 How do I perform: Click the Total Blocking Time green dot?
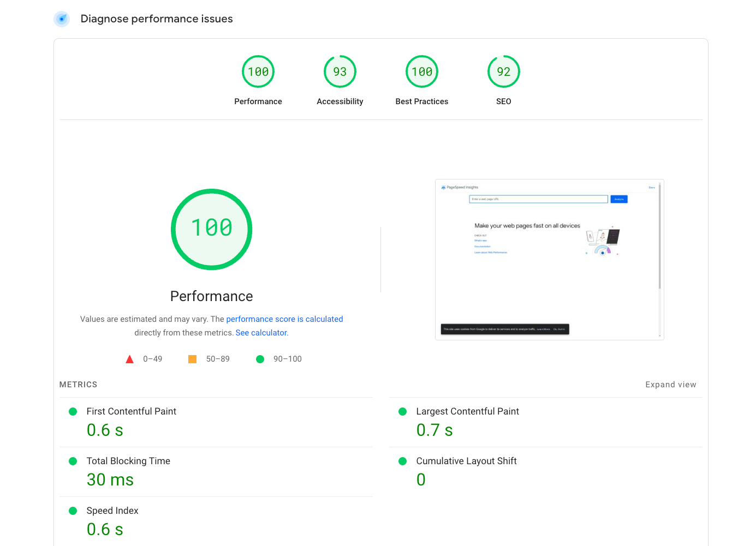click(73, 461)
